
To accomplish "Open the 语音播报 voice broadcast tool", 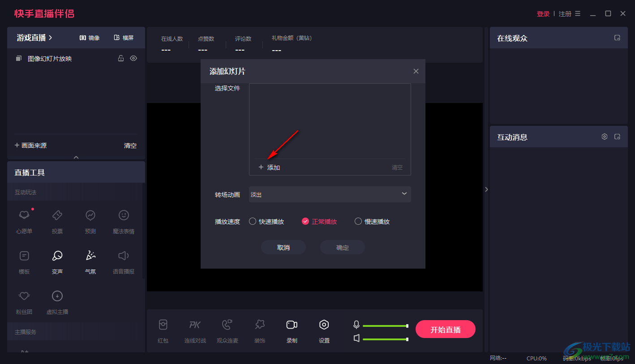I will [124, 261].
